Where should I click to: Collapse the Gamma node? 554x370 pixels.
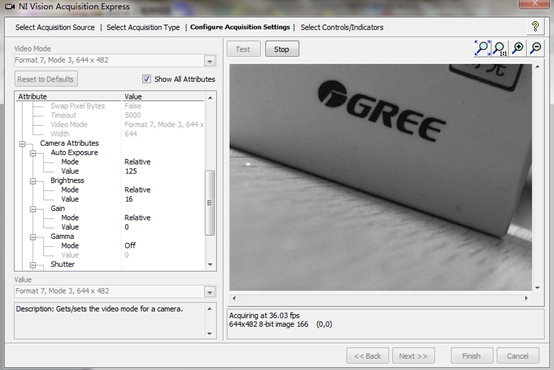click(33, 237)
